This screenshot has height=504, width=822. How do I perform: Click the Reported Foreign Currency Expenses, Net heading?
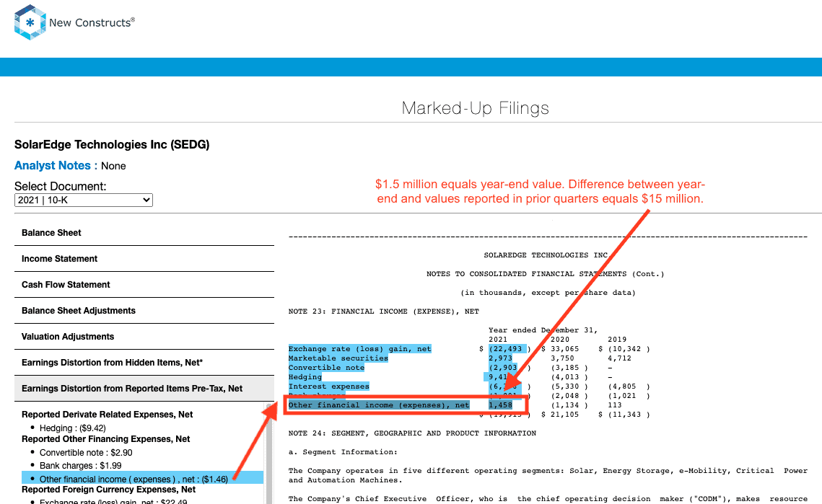coord(108,490)
